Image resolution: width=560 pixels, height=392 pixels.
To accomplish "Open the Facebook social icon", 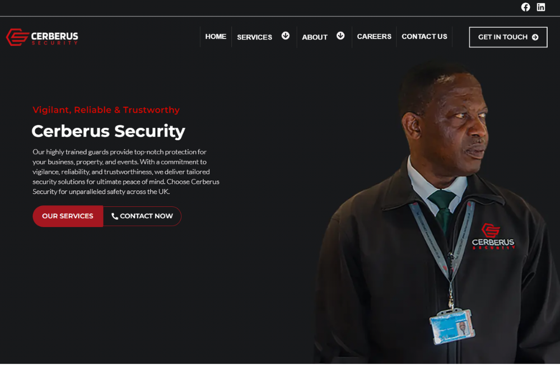I will (x=525, y=7).
